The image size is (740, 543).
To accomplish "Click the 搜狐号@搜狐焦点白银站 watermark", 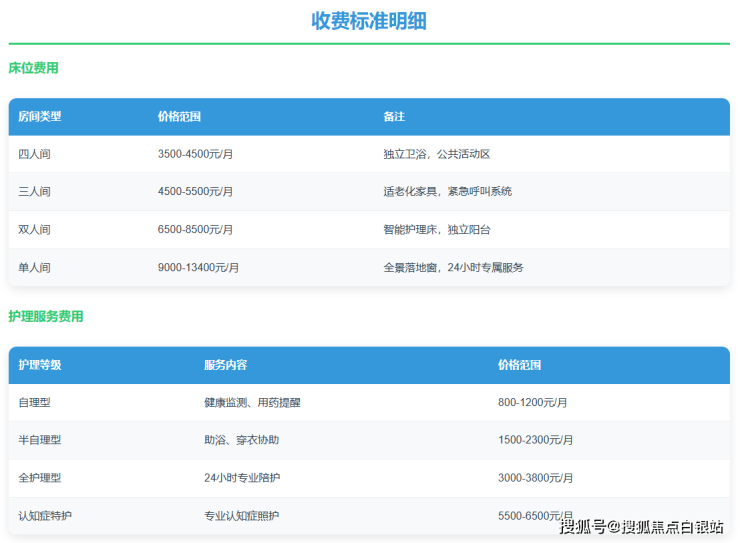I will pyautogui.click(x=641, y=526).
